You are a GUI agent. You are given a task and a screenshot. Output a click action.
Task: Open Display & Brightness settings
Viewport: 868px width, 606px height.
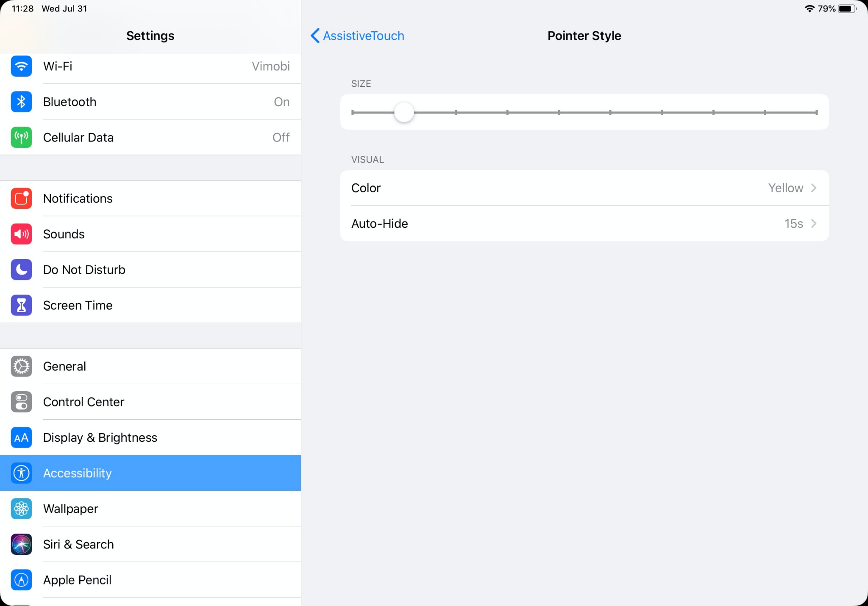point(150,437)
